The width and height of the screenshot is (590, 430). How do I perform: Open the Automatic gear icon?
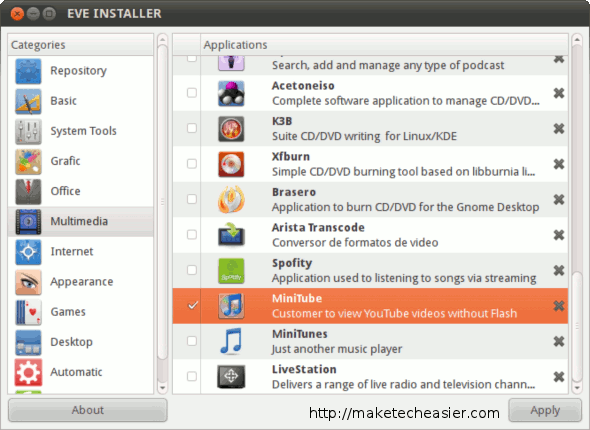tap(28, 372)
